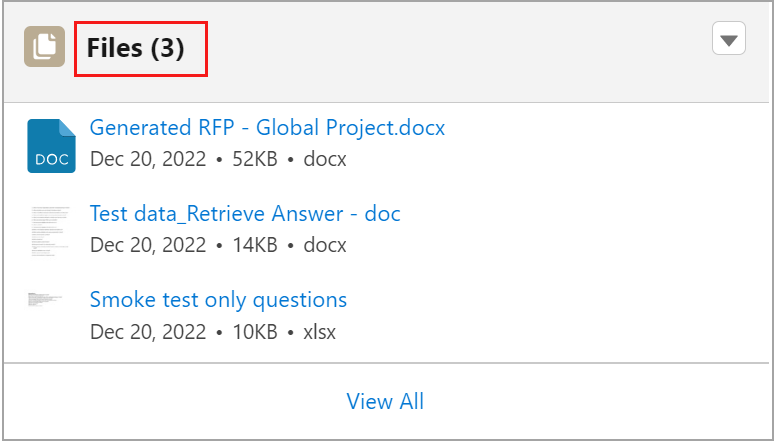Click the 14KB size of Test data file
Viewport: 777px width, 444px height.
pos(254,245)
